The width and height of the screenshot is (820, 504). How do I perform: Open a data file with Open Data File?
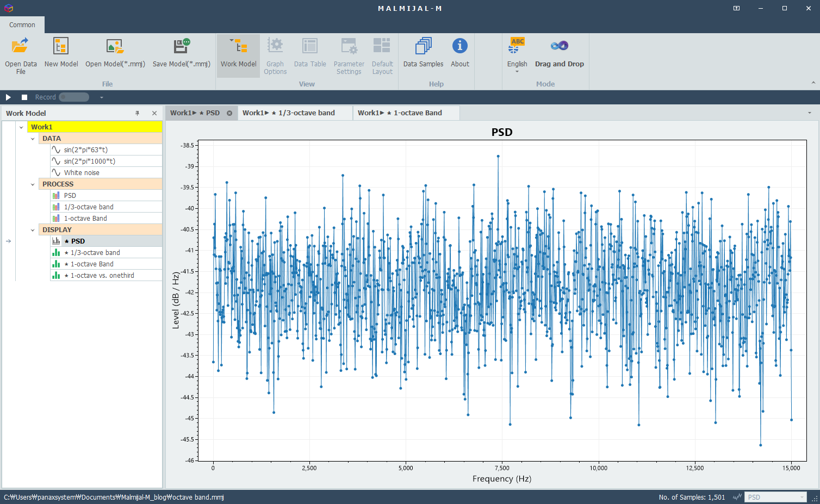pos(21,55)
